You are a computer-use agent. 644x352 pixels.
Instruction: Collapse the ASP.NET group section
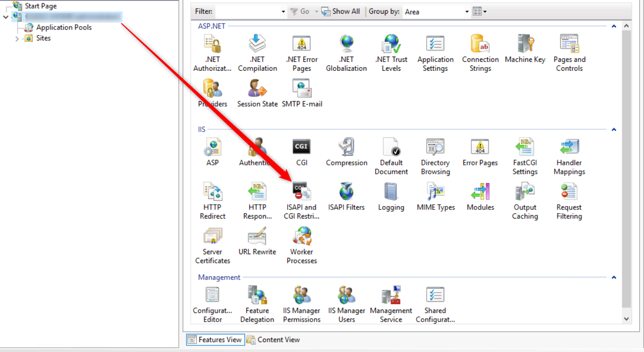[x=614, y=27]
